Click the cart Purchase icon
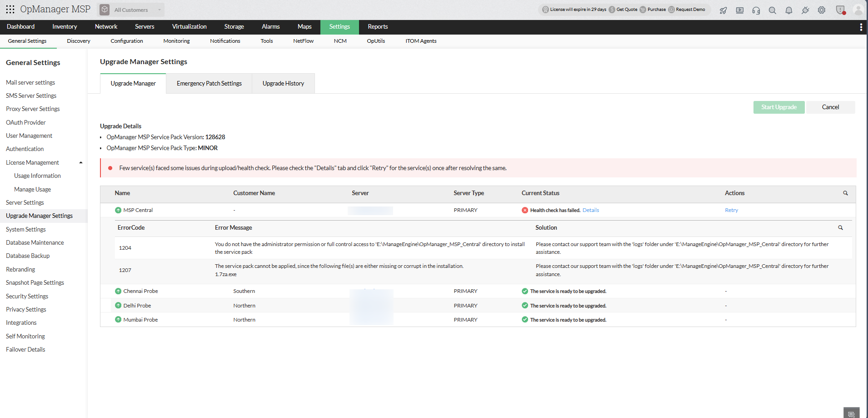Viewport: 868px width, 418px height. (x=643, y=10)
